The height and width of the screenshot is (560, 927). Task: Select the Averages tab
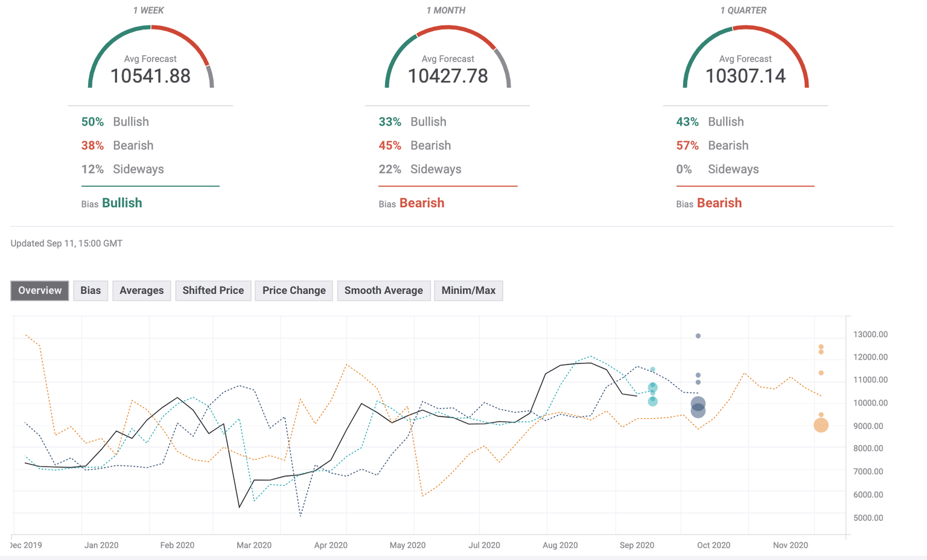click(x=141, y=290)
